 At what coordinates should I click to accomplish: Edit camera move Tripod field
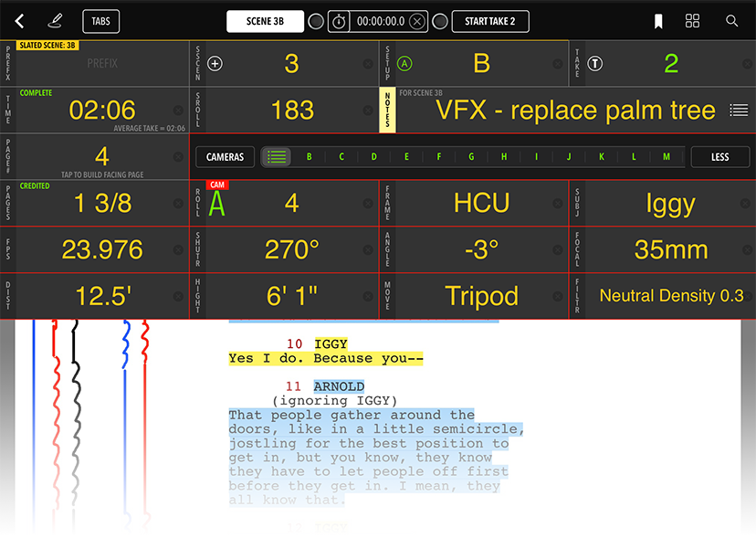(x=482, y=296)
